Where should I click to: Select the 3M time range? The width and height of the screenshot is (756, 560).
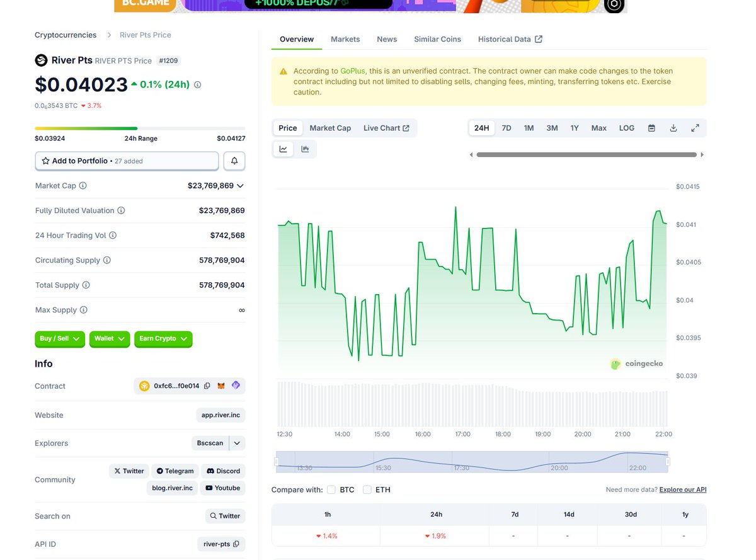552,128
